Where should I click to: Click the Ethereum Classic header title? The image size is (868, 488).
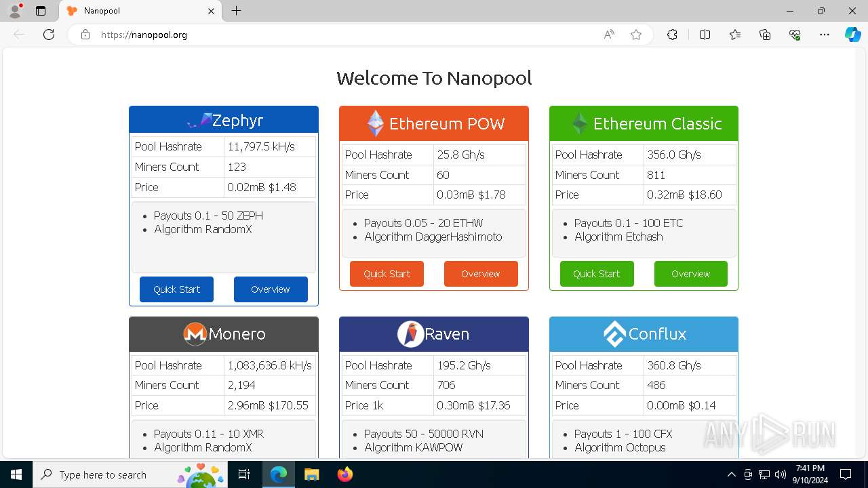pyautogui.click(x=658, y=123)
